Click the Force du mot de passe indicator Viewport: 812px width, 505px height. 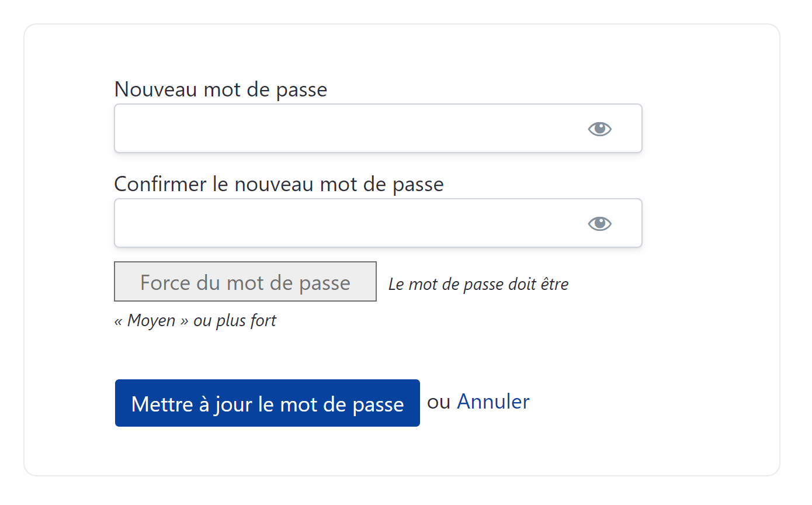point(245,282)
